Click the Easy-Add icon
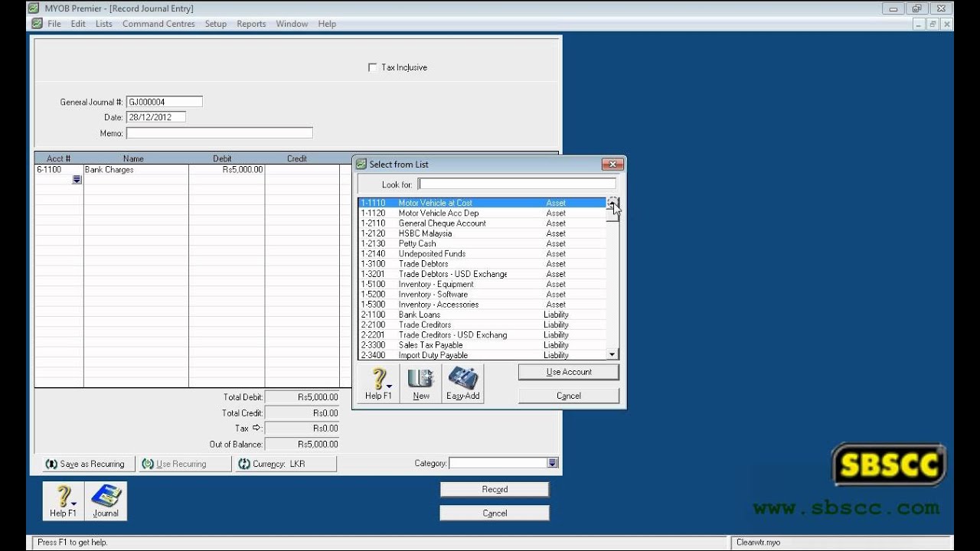 462,384
